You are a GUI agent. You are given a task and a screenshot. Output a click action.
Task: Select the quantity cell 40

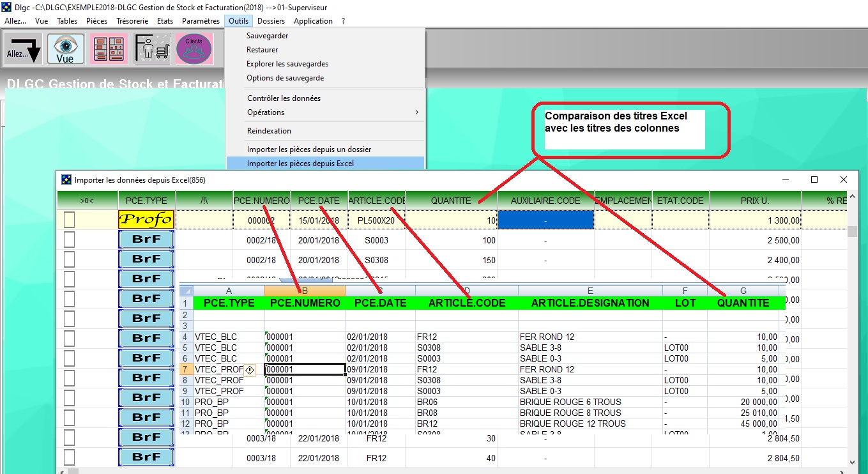[452, 458]
